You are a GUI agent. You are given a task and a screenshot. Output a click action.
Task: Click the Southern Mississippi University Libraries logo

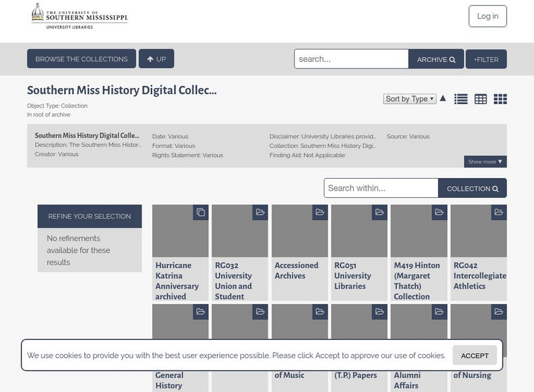(79, 15)
